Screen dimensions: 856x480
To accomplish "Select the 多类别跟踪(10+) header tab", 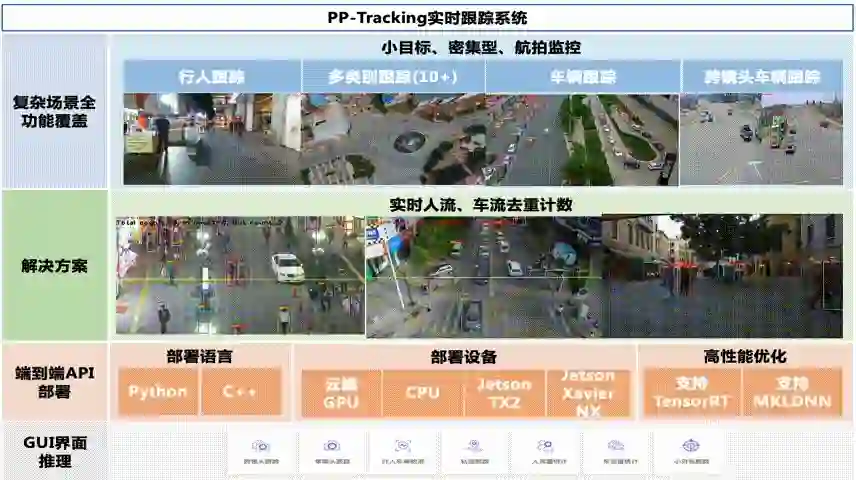I will pyautogui.click(x=393, y=76).
